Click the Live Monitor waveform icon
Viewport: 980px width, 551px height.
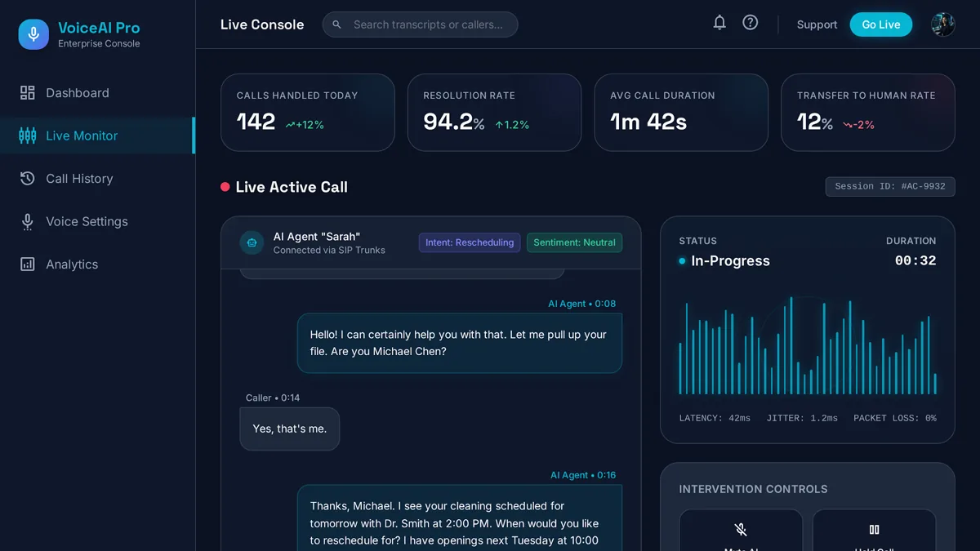tap(28, 136)
